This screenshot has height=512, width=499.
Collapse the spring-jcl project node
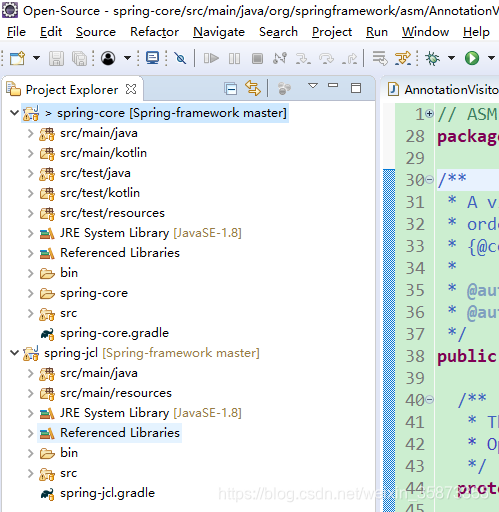(x=14, y=353)
